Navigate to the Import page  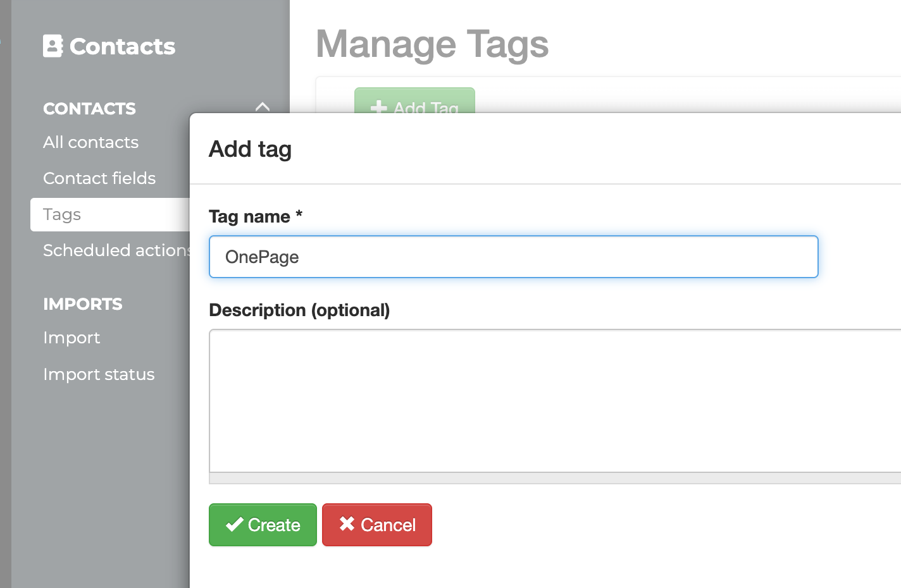click(71, 338)
